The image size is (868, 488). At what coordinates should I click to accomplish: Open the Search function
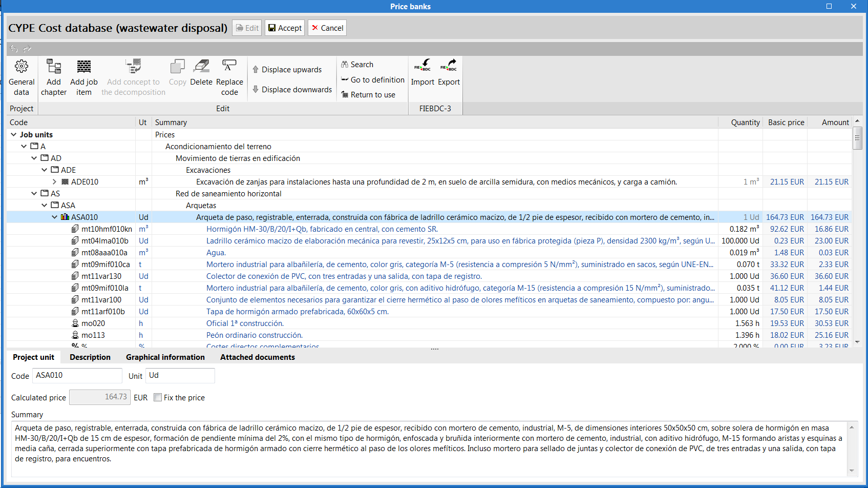click(x=357, y=64)
